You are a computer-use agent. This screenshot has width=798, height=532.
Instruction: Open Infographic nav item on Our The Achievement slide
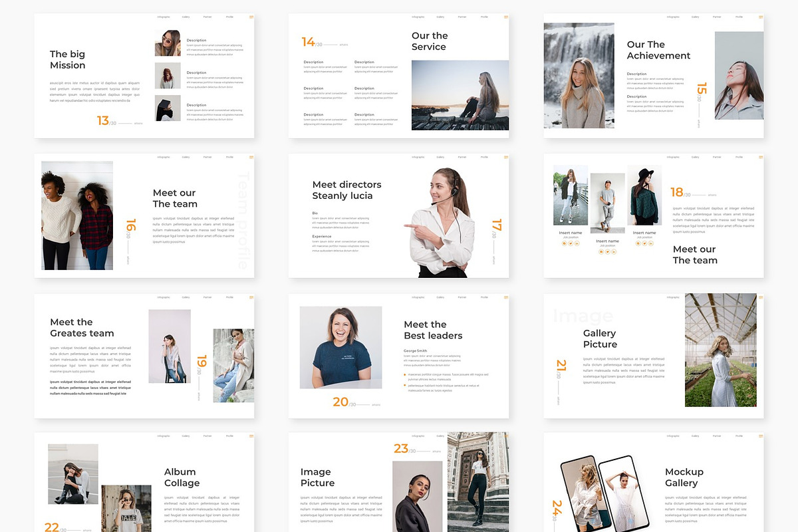point(673,17)
